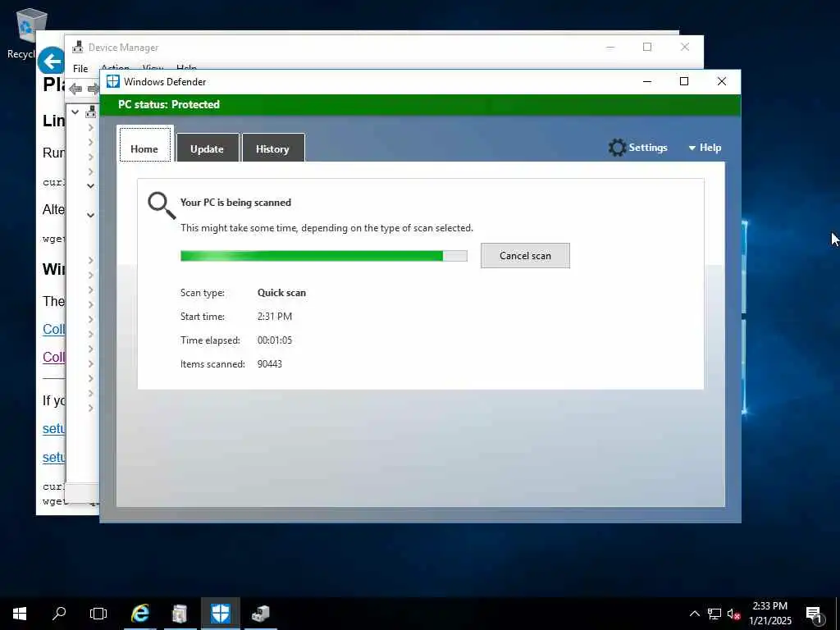Click the taskbar icon right of Internet Explorer

pyautogui.click(x=180, y=614)
